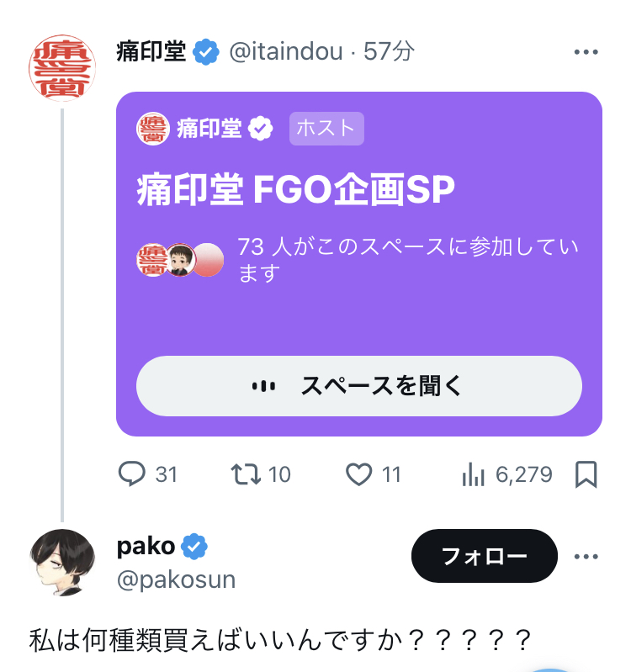Click the @pakosun handle link
The width and height of the screenshot is (631, 672).
176,579
